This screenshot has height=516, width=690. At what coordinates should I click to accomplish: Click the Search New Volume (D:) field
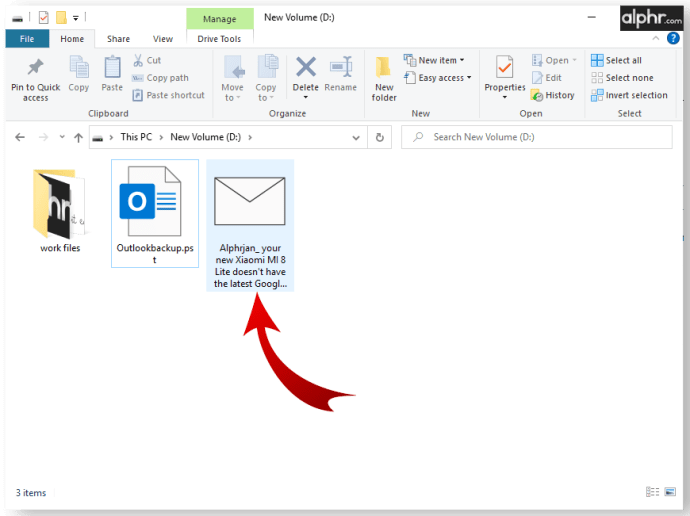(x=536, y=137)
